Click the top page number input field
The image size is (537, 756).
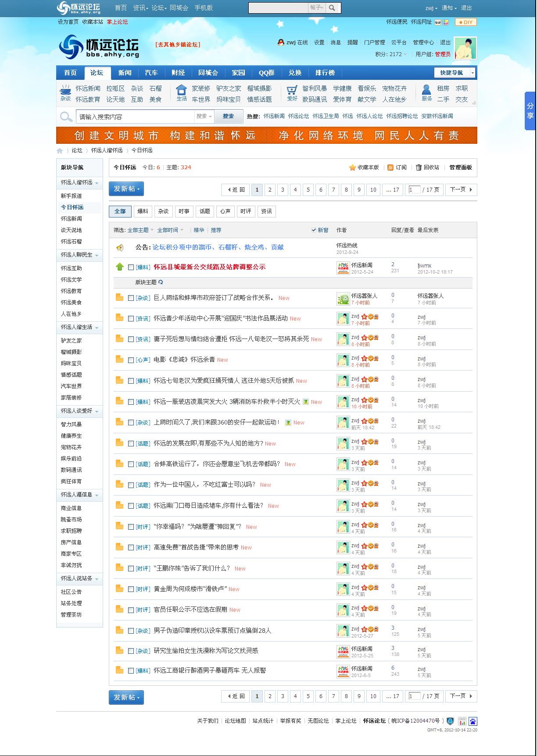point(415,190)
